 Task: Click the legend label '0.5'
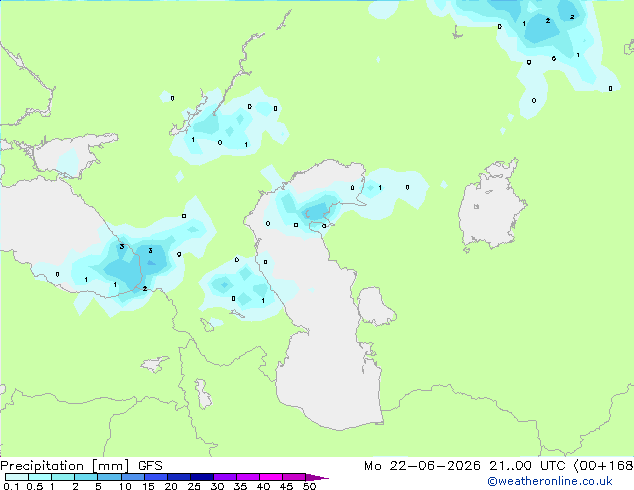34,486
